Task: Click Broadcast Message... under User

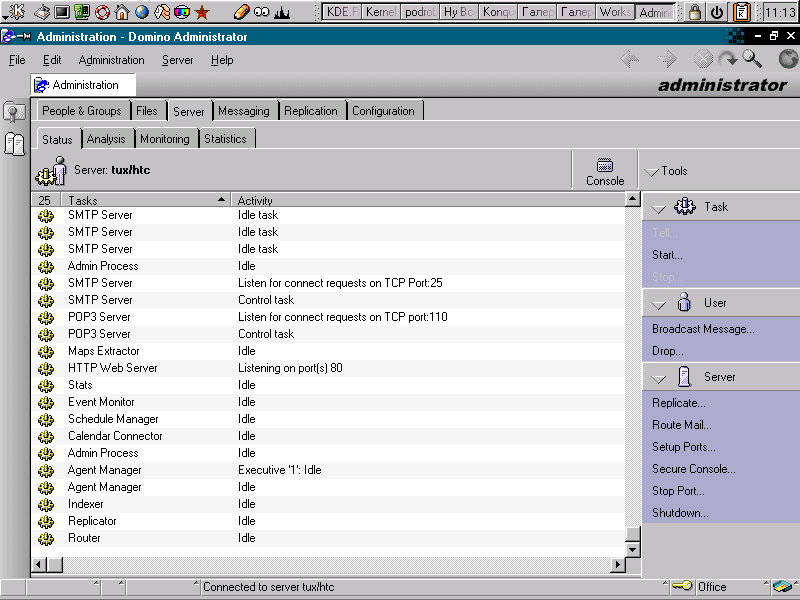Action: 703,329
